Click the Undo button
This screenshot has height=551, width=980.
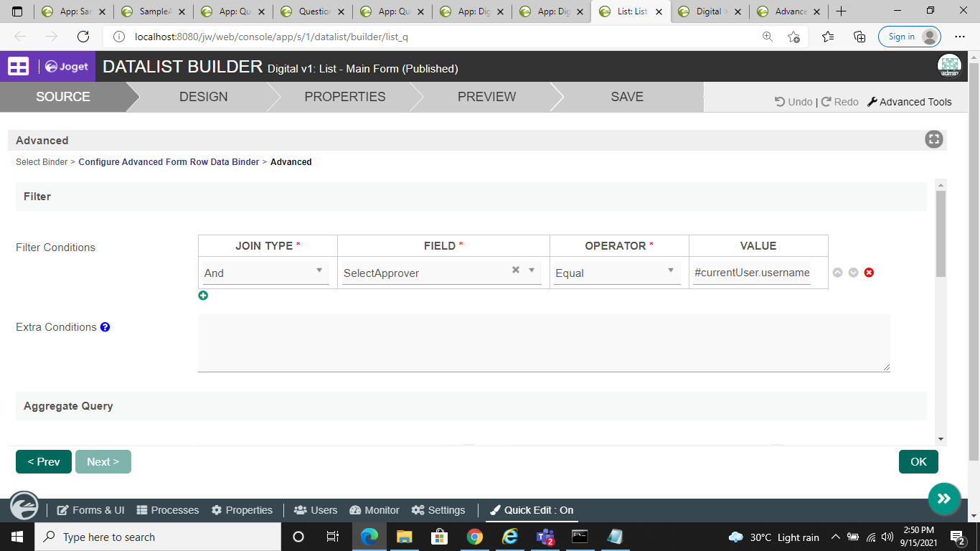click(793, 102)
